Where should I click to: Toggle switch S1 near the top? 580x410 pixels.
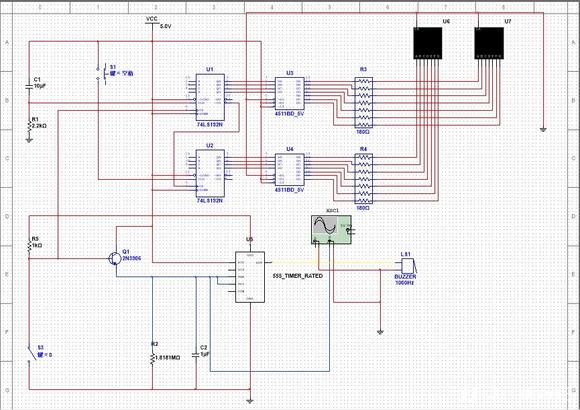click(102, 74)
